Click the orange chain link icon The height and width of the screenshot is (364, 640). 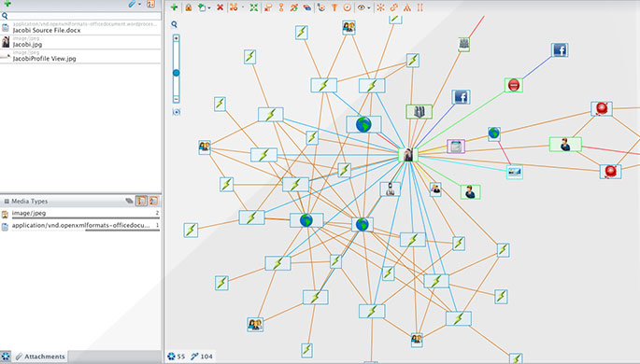pos(394,7)
